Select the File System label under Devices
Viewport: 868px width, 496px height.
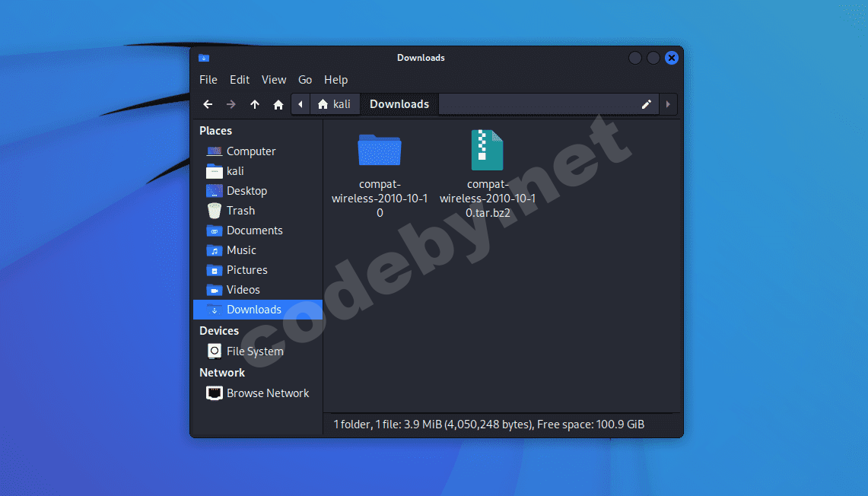coord(255,351)
